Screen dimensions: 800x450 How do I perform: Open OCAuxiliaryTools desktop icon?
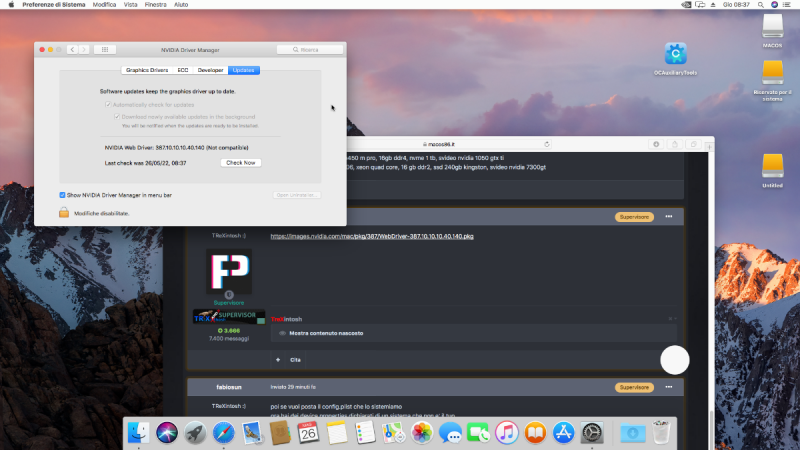(676, 54)
